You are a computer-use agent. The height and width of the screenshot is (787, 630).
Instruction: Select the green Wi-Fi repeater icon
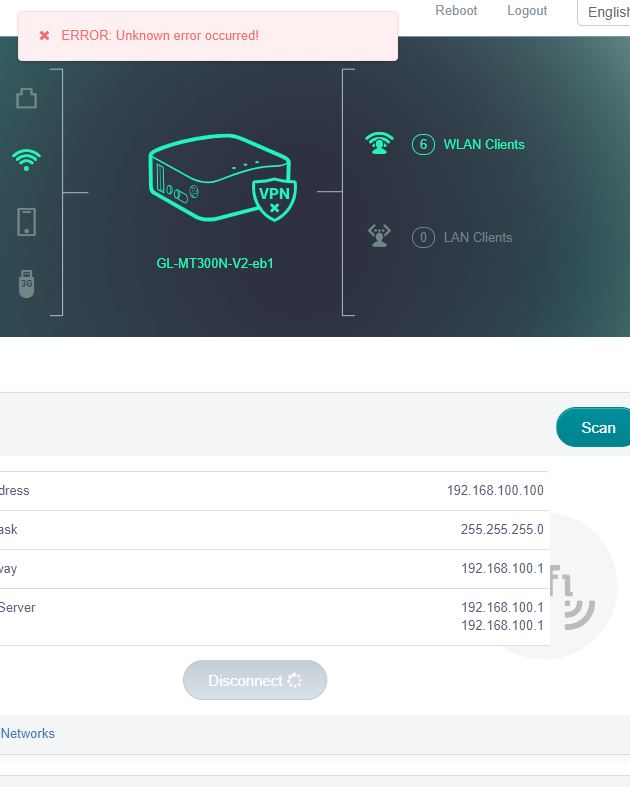(27, 160)
